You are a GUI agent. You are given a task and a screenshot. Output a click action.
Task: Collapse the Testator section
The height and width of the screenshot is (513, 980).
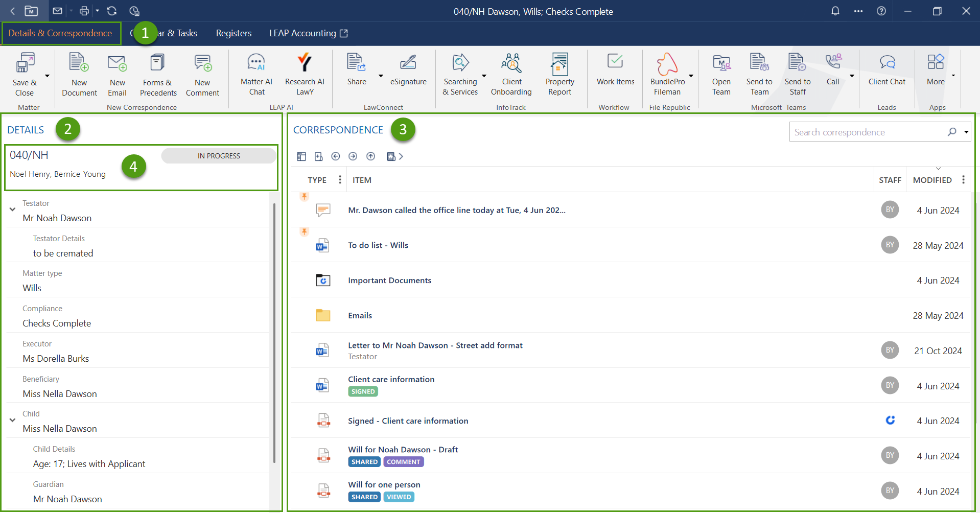click(12, 209)
